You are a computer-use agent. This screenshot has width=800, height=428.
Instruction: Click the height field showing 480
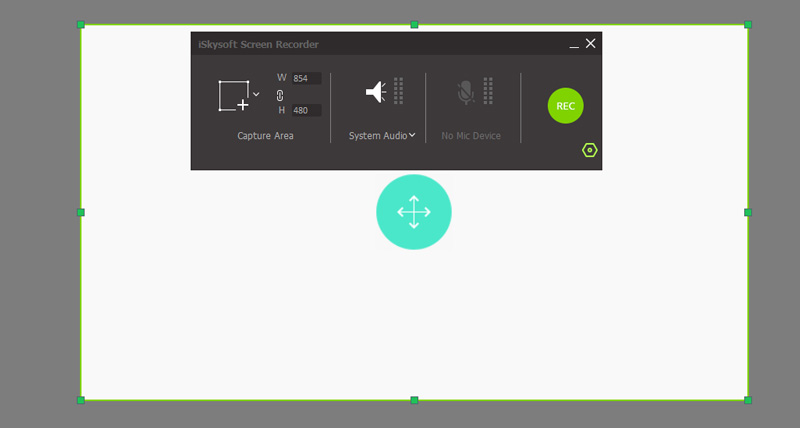(x=305, y=110)
